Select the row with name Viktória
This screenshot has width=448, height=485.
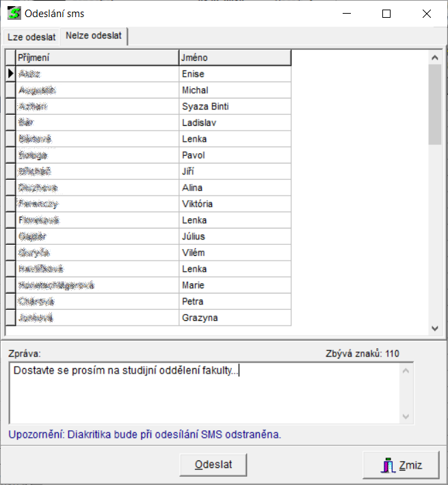[235, 204]
